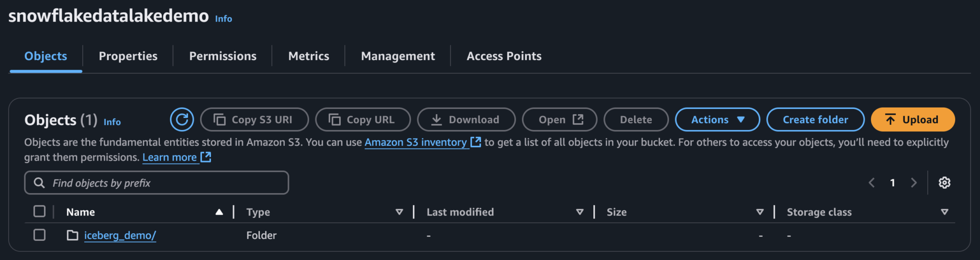Image resolution: width=980 pixels, height=260 pixels.
Task: Open the Type column sort arrow
Action: point(399,212)
